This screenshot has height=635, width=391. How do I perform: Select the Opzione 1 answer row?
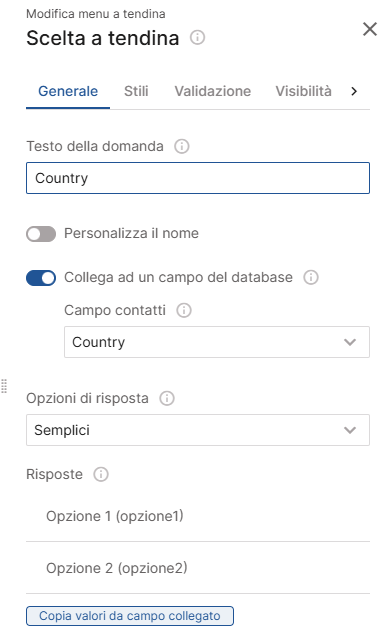(x=198, y=516)
